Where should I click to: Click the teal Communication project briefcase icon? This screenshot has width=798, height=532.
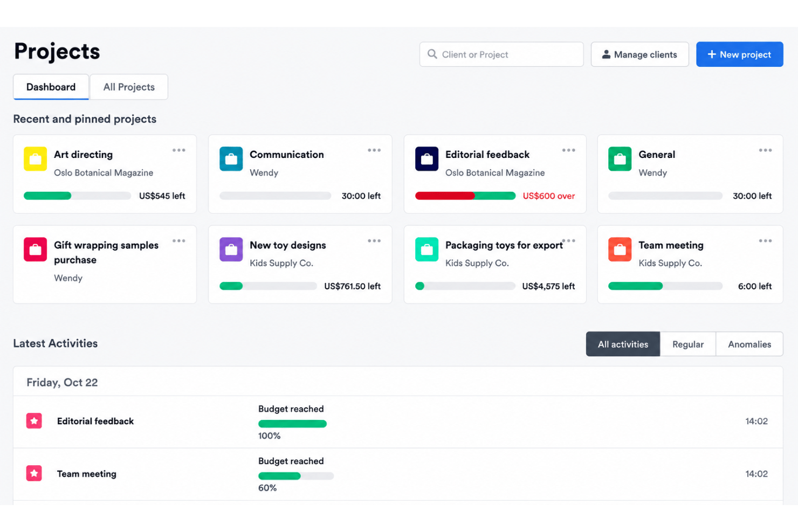pos(231,159)
